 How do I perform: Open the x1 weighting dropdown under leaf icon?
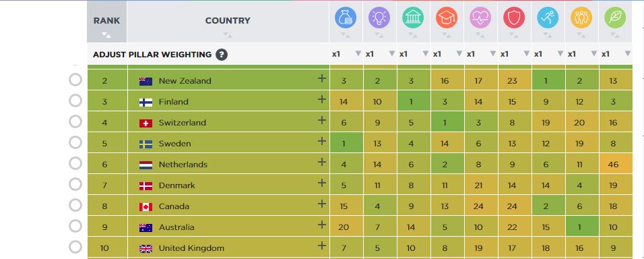[616, 54]
